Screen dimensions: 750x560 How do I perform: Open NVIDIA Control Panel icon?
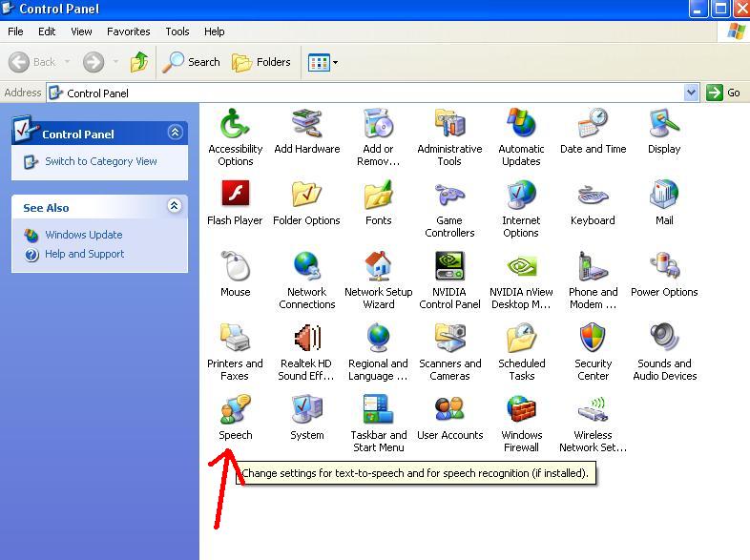[x=449, y=266]
